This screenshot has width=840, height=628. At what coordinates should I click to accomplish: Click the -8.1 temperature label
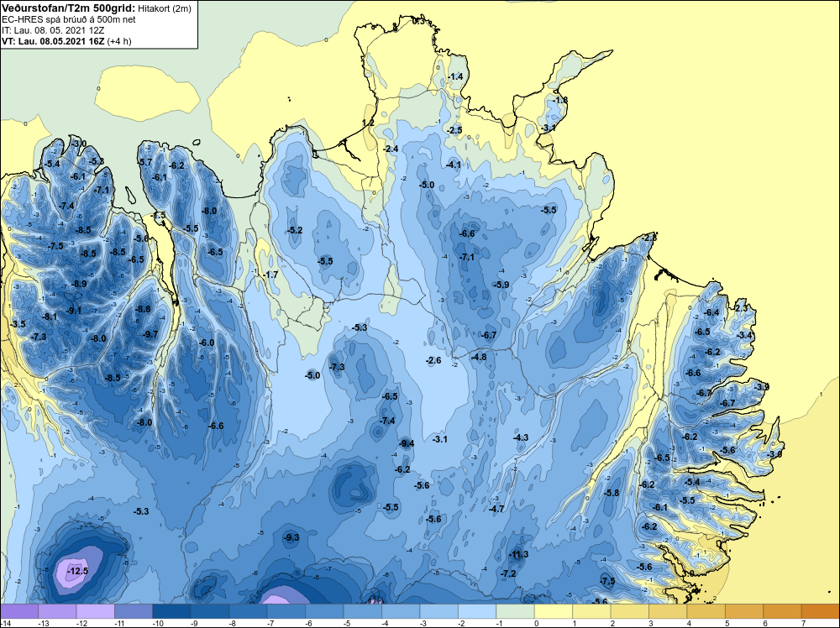(x=50, y=317)
